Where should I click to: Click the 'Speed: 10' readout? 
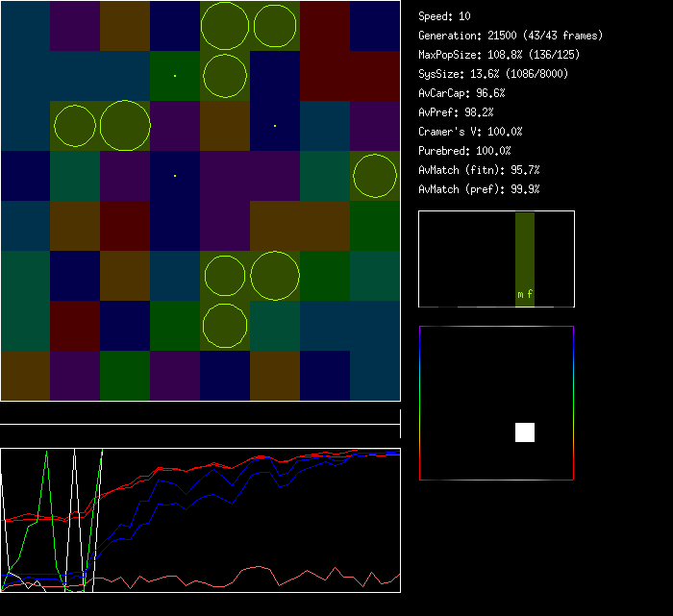(x=445, y=16)
